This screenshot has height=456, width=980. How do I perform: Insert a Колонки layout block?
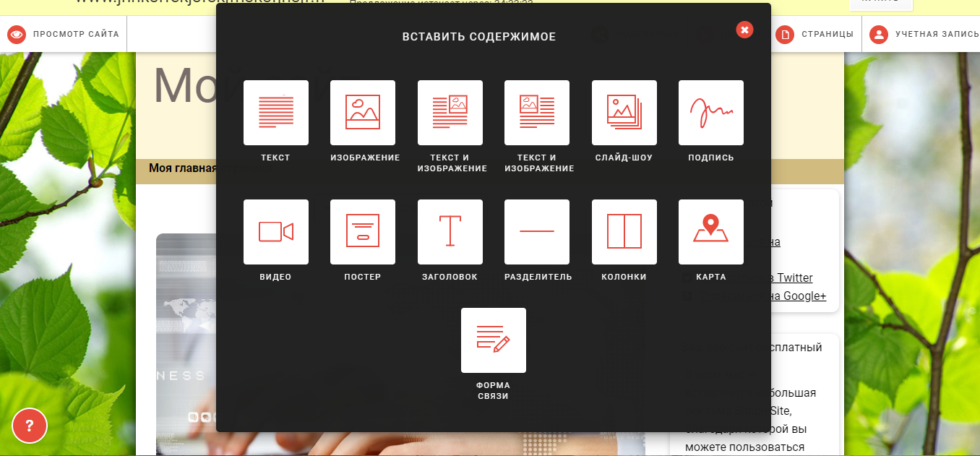624,231
